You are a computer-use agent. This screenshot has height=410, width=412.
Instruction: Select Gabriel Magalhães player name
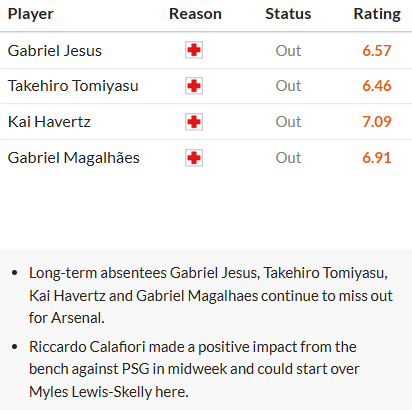tap(74, 158)
